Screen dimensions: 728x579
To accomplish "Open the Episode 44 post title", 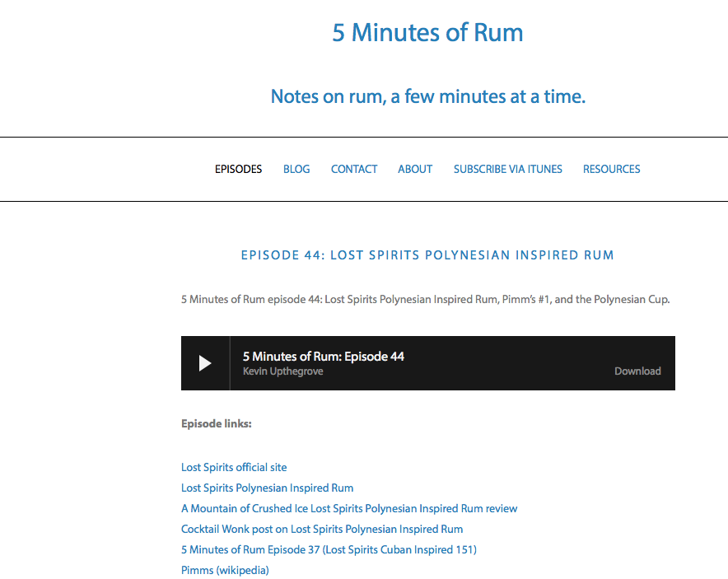I will [427, 255].
